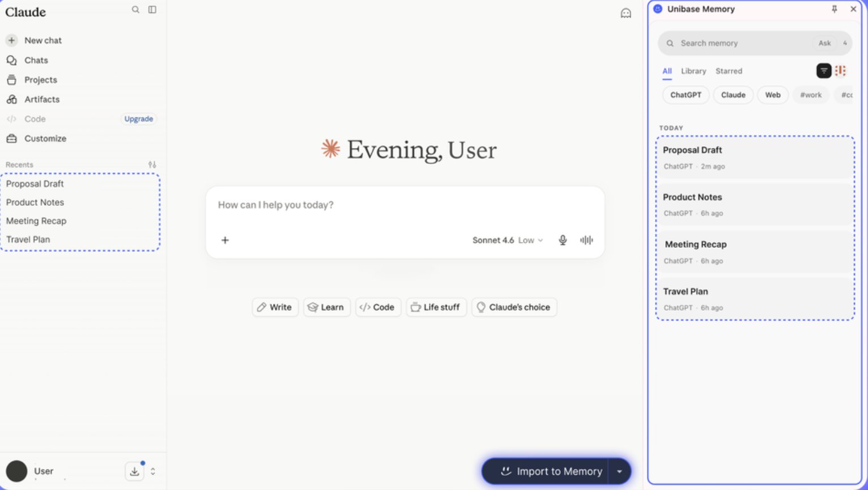Click the download icon beside User
868x490 pixels.
click(134, 471)
